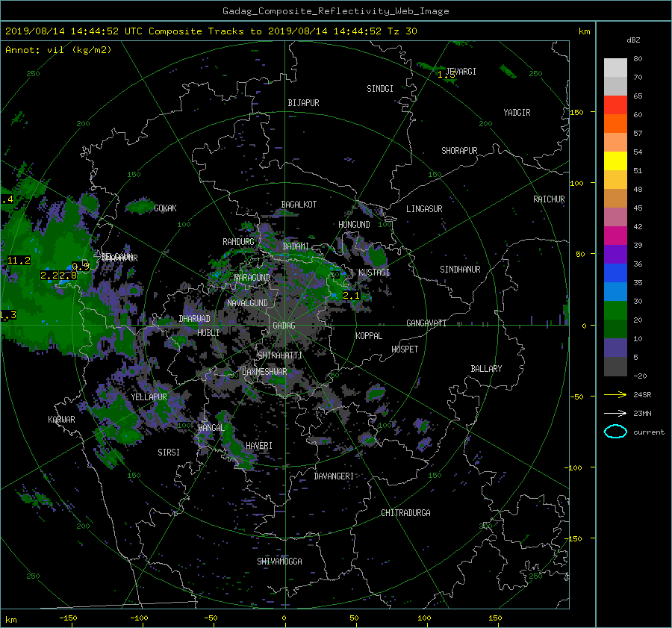Image resolution: width=672 pixels, height=628 pixels.
Task: Click the cyan current storm ellipse icon
Action: click(x=615, y=432)
